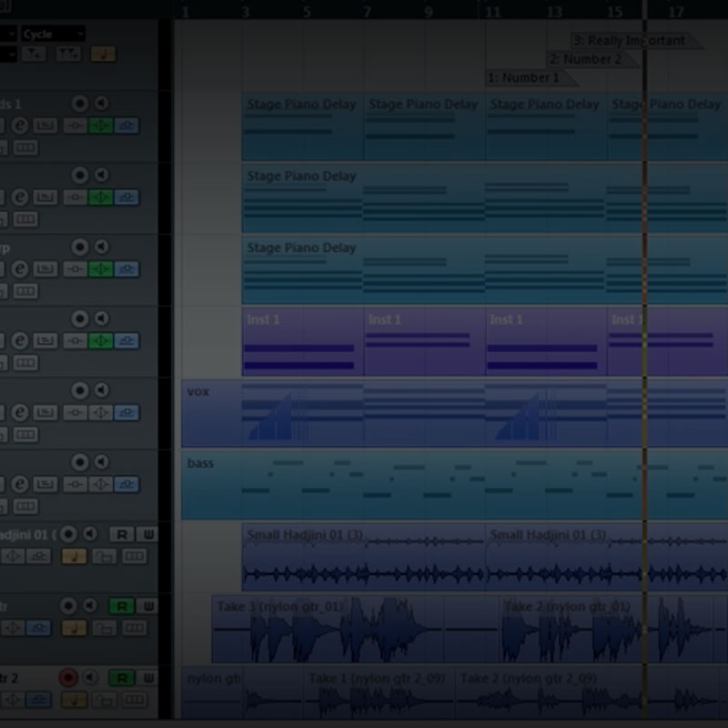Enable record on the vox track
This screenshot has height=728, width=728.
click(80, 390)
